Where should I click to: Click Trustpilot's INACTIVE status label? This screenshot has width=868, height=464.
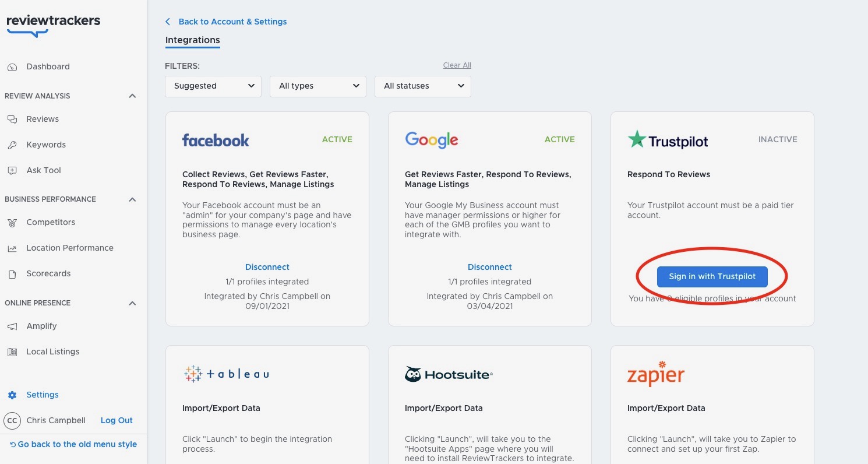778,139
